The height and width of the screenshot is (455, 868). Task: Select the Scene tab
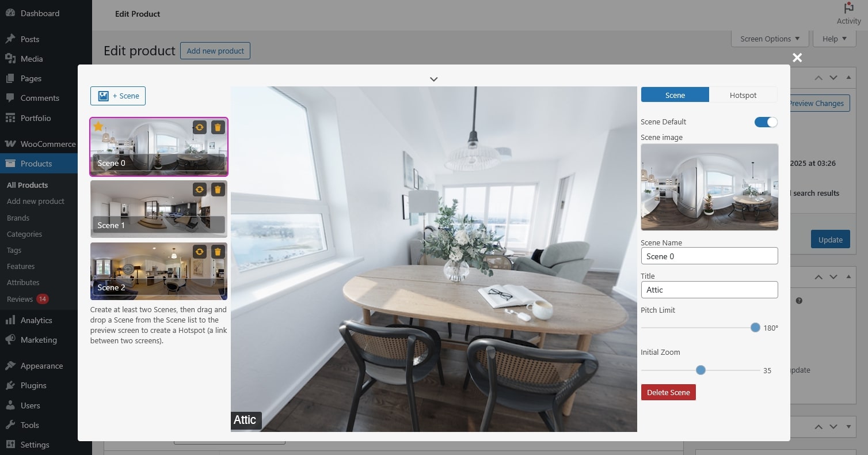tap(675, 95)
